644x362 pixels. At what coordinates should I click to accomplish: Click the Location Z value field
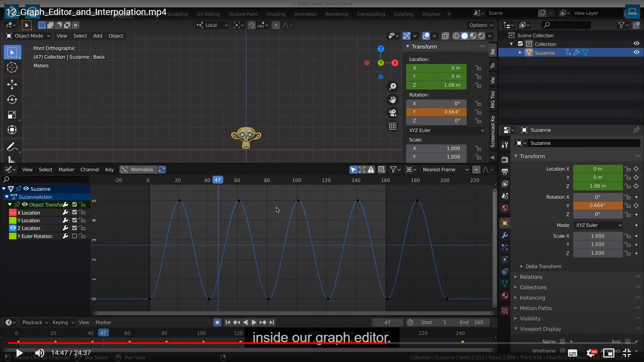pyautogui.click(x=436, y=85)
